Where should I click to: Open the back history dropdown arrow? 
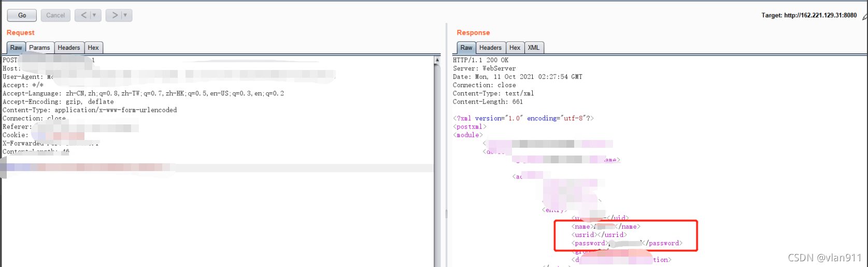point(95,16)
